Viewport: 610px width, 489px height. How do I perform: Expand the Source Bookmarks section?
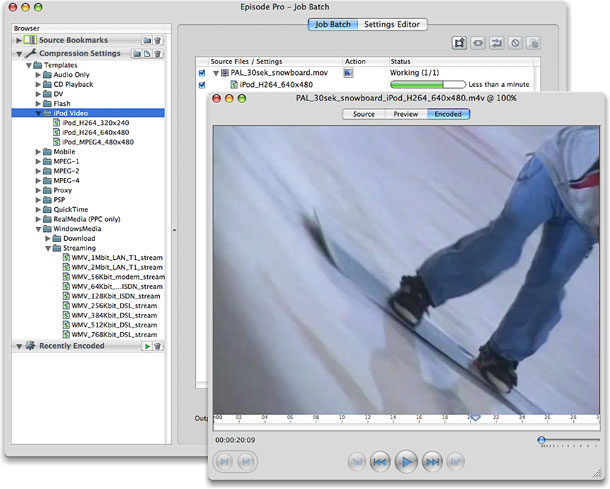click(19, 40)
